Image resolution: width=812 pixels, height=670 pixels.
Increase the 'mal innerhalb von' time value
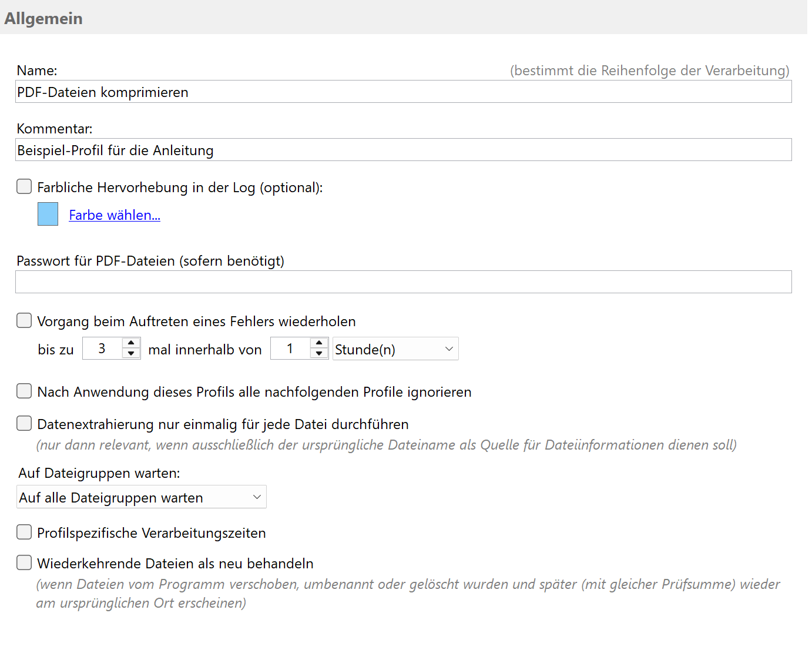[319, 343]
